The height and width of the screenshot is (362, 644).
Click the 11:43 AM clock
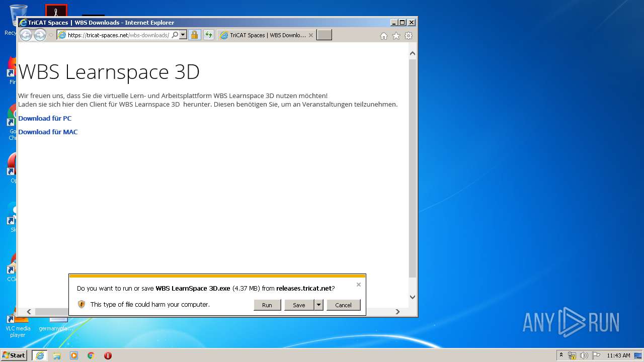click(618, 355)
